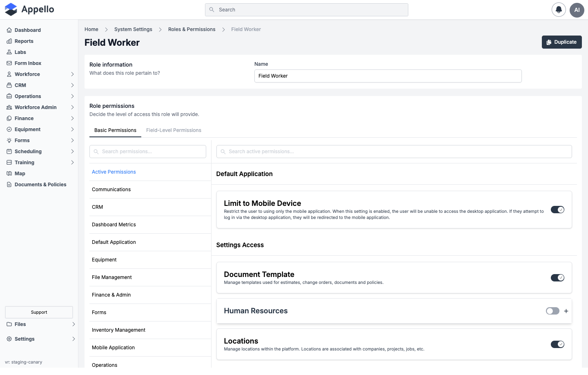Open the Inventory Management category

150,330
